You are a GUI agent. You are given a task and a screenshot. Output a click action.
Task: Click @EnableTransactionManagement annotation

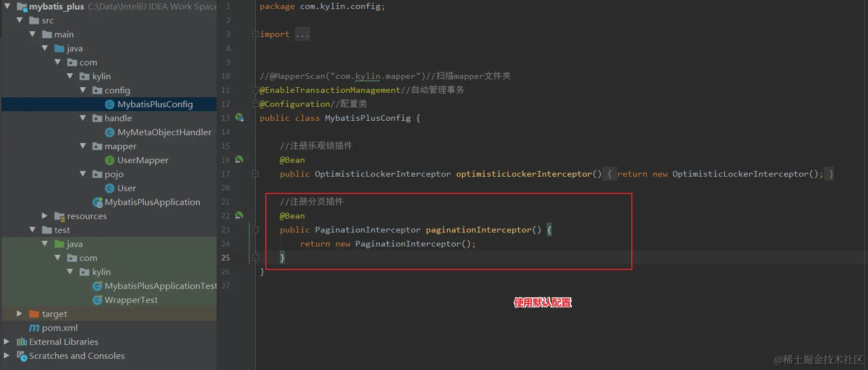tap(330, 90)
